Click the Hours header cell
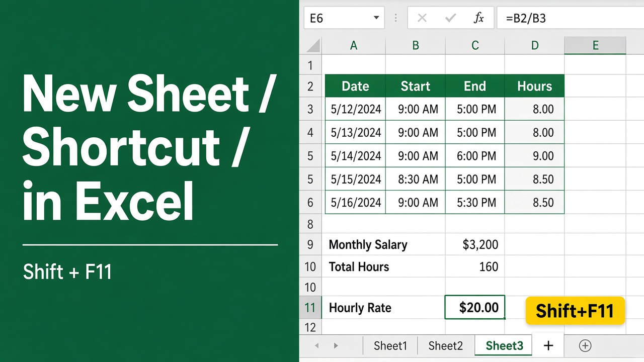 (x=534, y=86)
